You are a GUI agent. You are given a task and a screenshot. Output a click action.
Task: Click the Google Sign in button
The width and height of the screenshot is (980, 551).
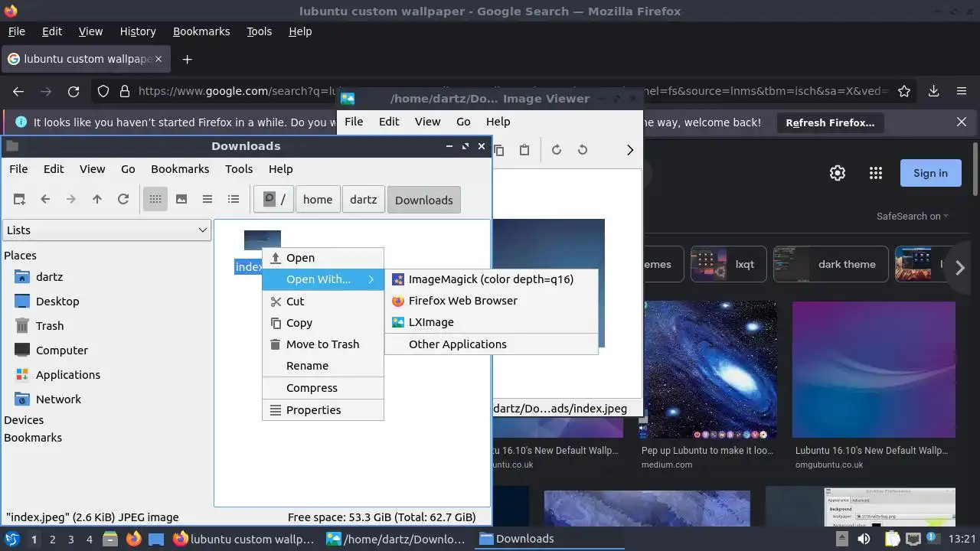click(x=930, y=173)
